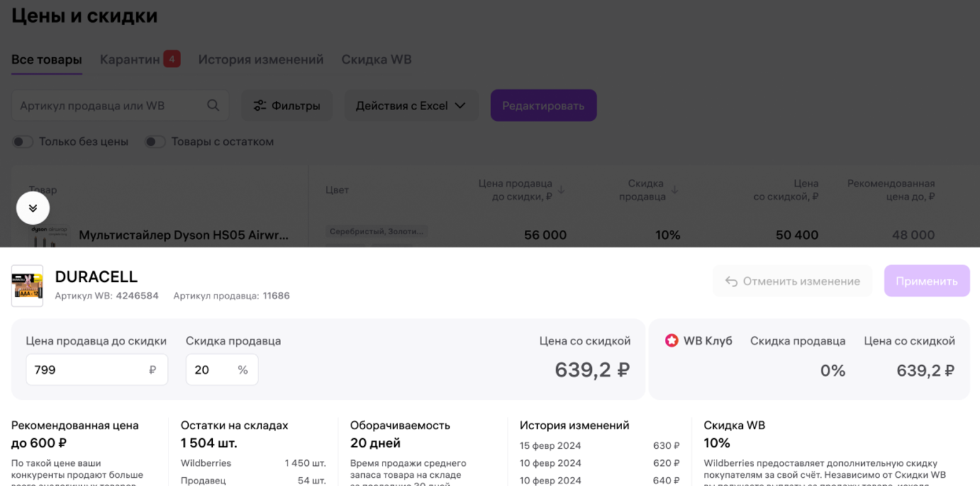Screen dimensions: 980x486
Task: Click История изменений heading in product panel
Action: 574,426
